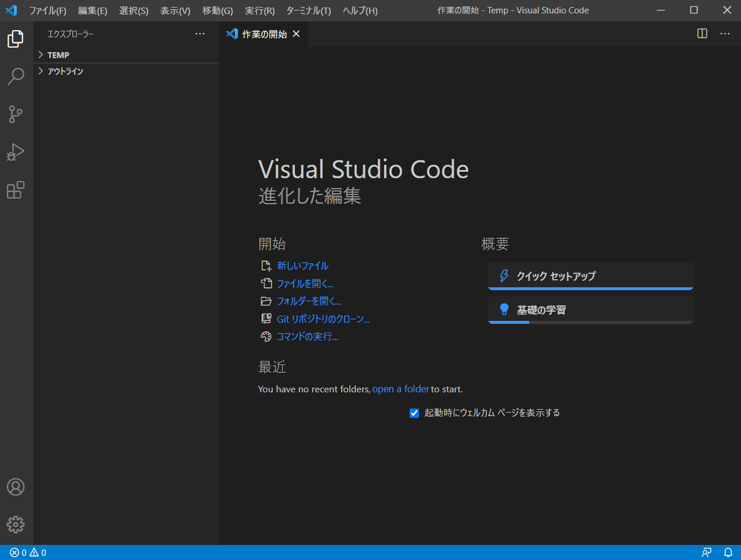The width and height of the screenshot is (741, 560).
Task: Click the エクスプローラー panel title
Action: tap(70, 34)
